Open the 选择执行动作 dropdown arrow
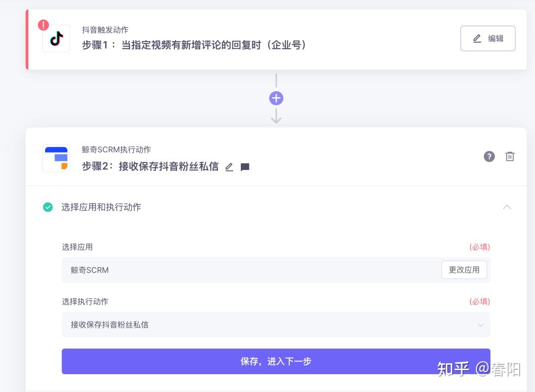Viewport: 535px width, 392px height. coord(481,325)
